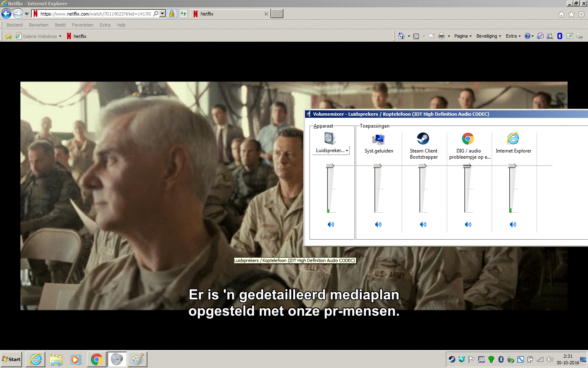Click the Research icon in the command bar

coord(550,36)
